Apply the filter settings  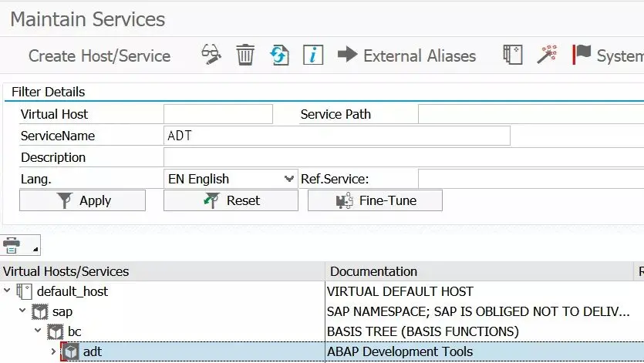(x=83, y=200)
